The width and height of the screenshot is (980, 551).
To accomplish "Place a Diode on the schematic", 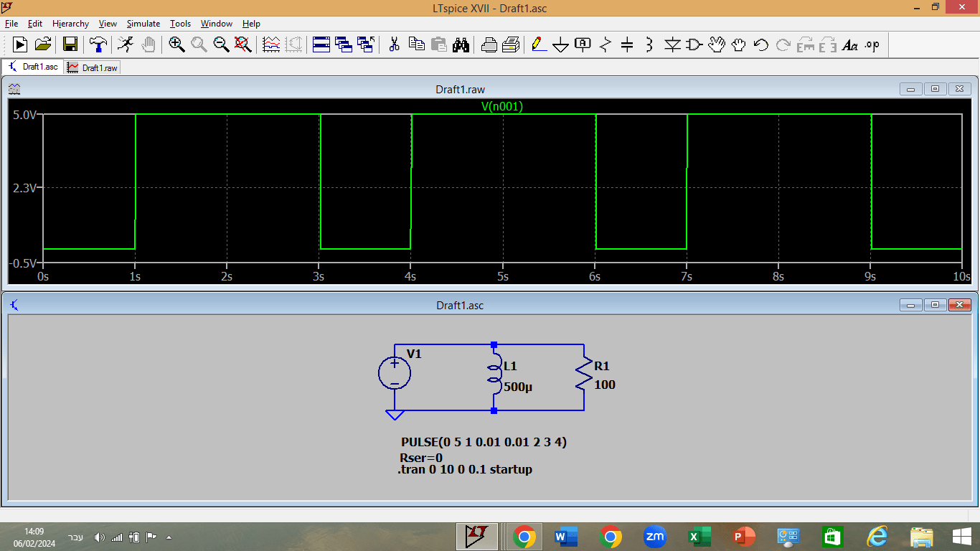I will point(671,44).
